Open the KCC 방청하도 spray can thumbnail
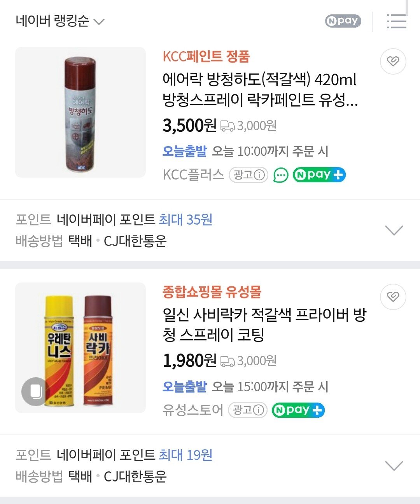This screenshot has height=504, width=420. tap(80, 113)
